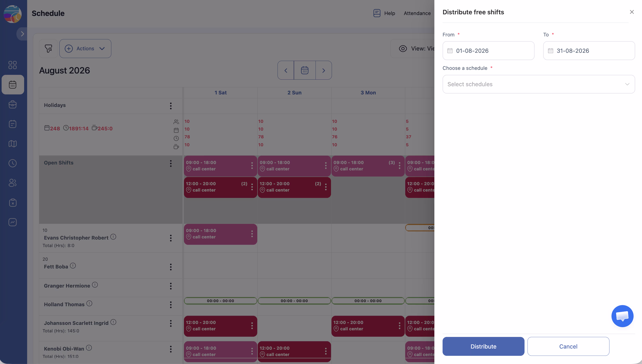Go to next month arrow

click(x=323, y=70)
